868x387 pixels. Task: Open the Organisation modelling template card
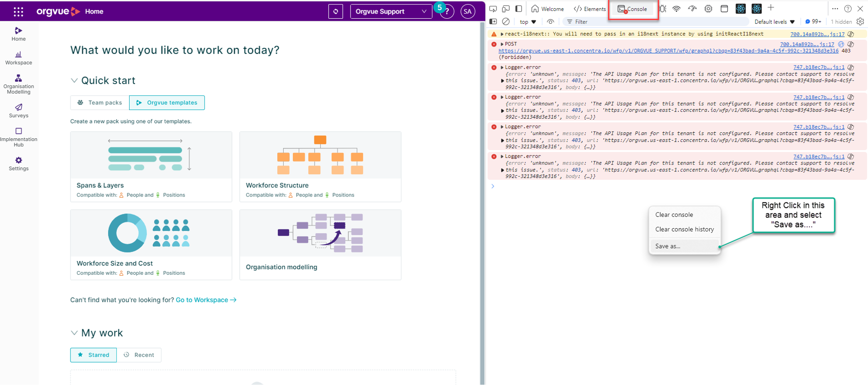click(x=320, y=245)
